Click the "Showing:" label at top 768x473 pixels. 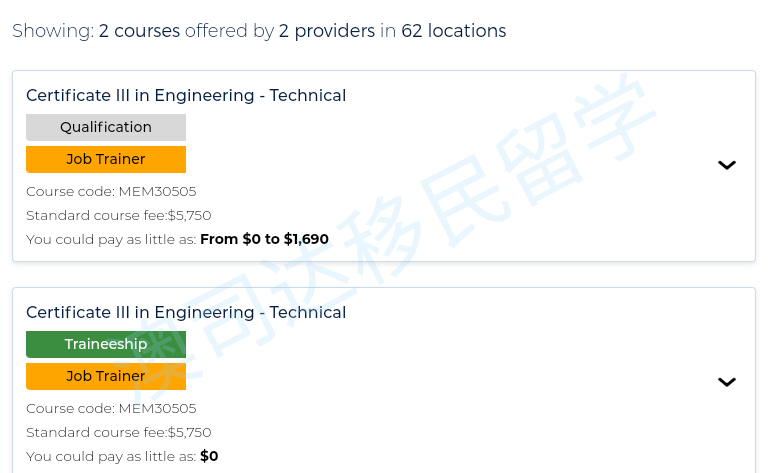[x=53, y=31]
